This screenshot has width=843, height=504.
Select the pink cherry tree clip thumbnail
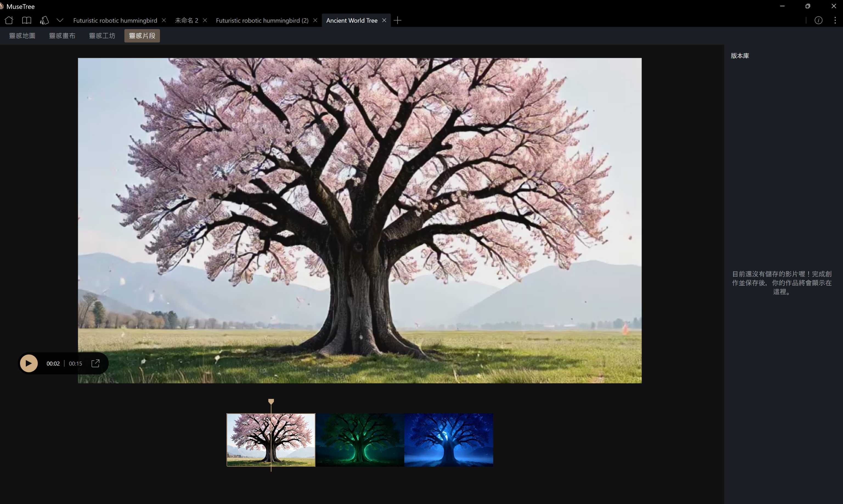(271, 440)
